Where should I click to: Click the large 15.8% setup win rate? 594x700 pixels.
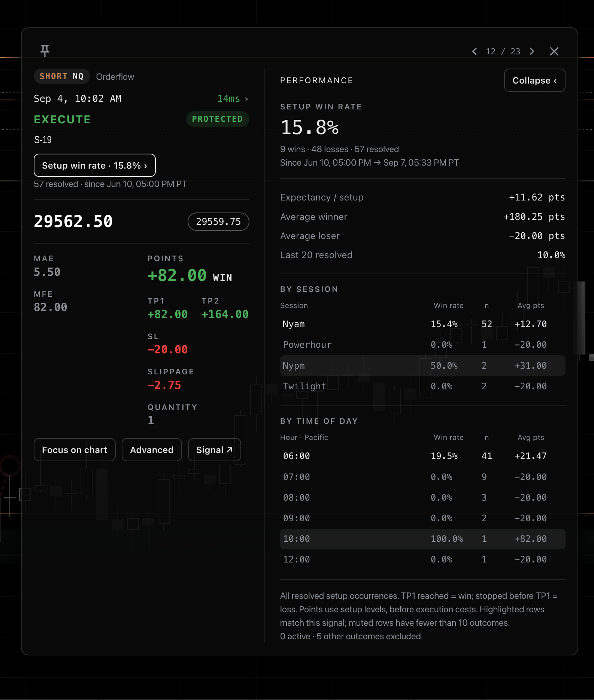(x=310, y=127)
